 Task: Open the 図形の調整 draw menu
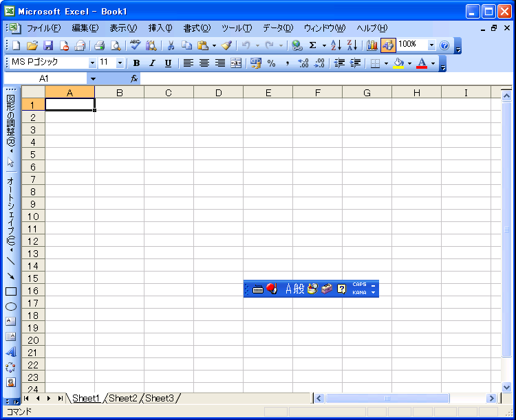[11, 123]
